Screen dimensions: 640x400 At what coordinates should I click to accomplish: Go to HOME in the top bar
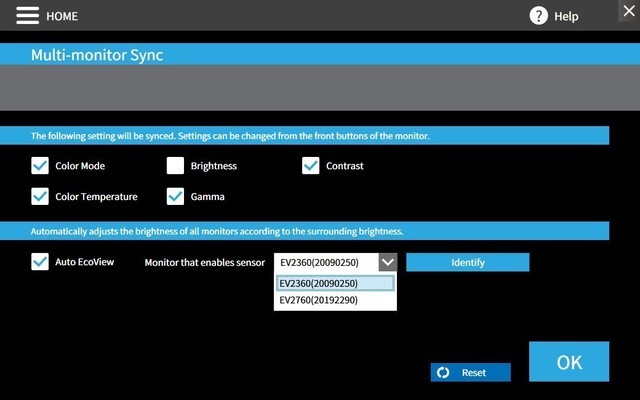[62, 16]
